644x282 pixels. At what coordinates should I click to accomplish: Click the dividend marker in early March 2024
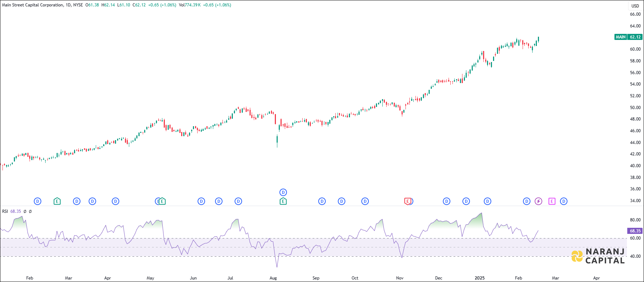pyautogui.click(x=77, y=201)
